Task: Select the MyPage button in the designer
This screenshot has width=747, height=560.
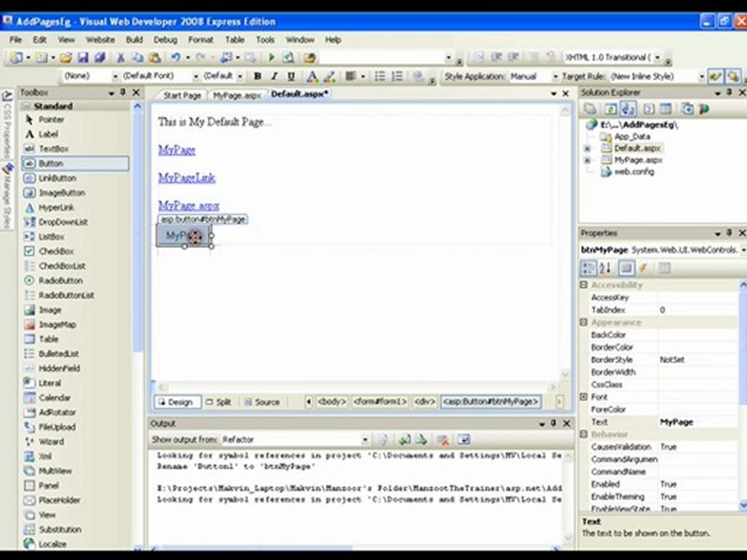Action: coord(183,235)
